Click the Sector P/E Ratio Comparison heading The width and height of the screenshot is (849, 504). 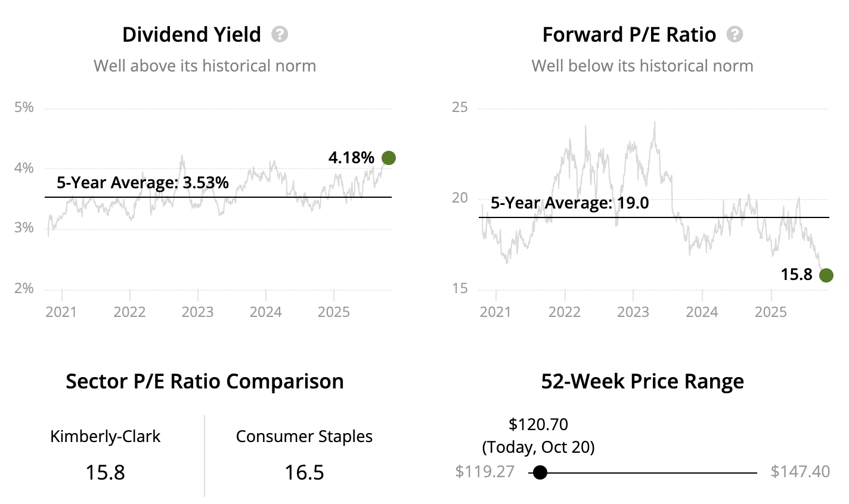[x=204, y=381]
